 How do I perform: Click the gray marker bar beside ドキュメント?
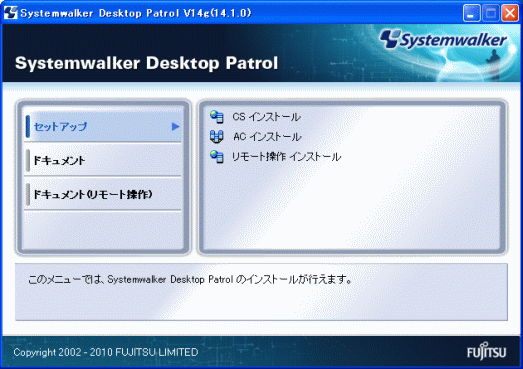(28, 160)
